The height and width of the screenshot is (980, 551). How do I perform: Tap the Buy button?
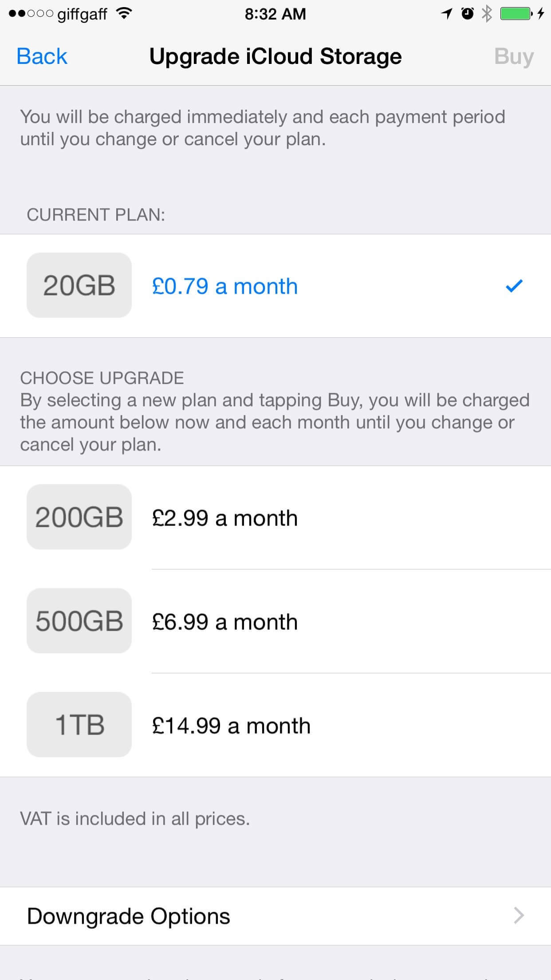[x=514, y=56]
